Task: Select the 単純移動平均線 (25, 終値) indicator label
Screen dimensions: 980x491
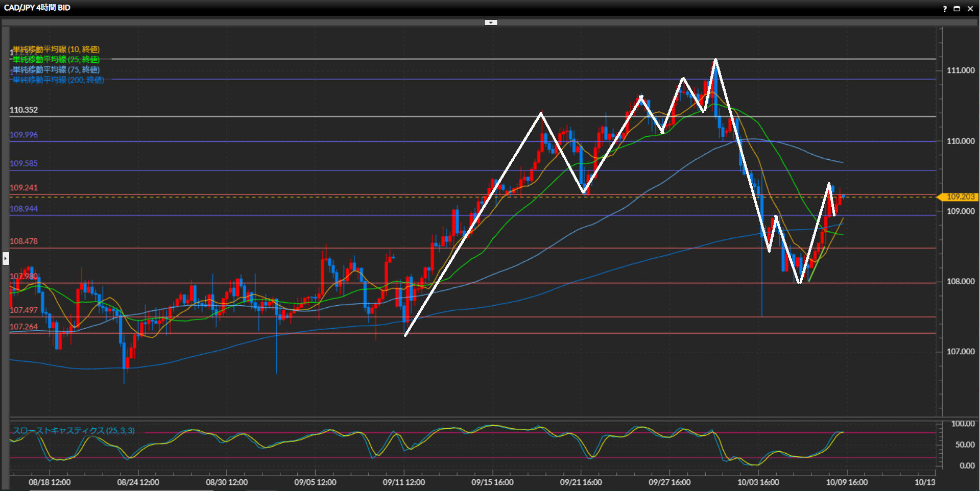Action: tap(56, 60)
